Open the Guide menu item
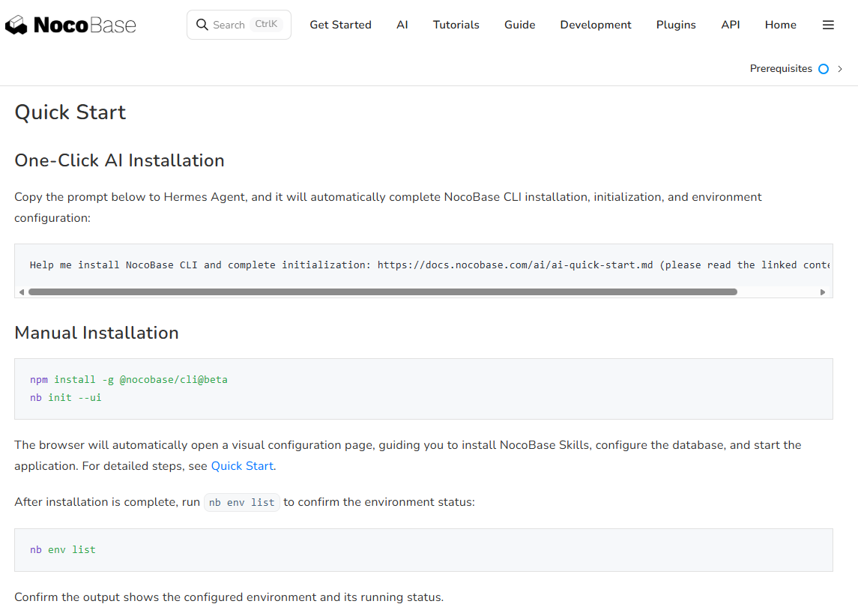The width and height of the screenshot is (858, 616). [x=520, y=25]
